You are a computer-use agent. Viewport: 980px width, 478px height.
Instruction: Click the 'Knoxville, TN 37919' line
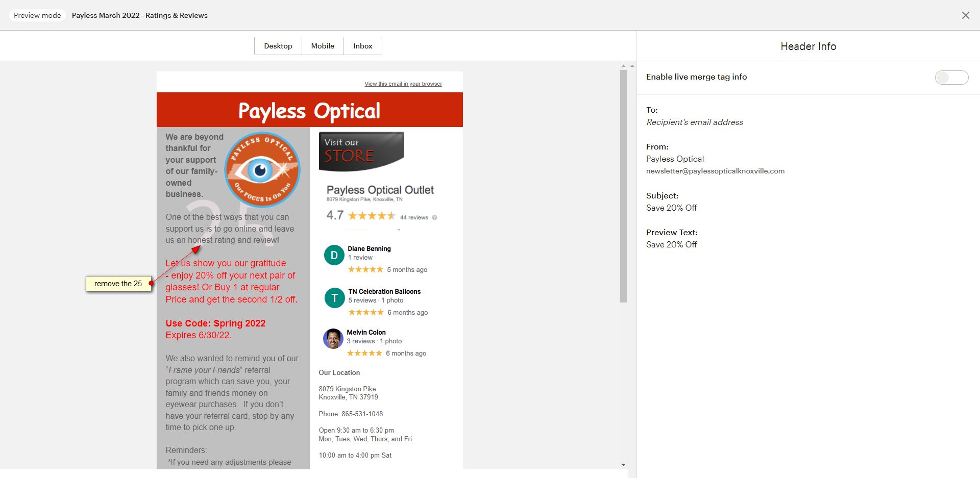tap(349, 397)
